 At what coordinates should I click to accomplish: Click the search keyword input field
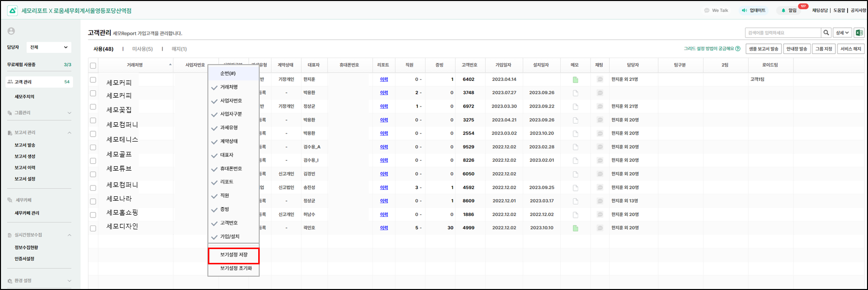tap(783, 33)
